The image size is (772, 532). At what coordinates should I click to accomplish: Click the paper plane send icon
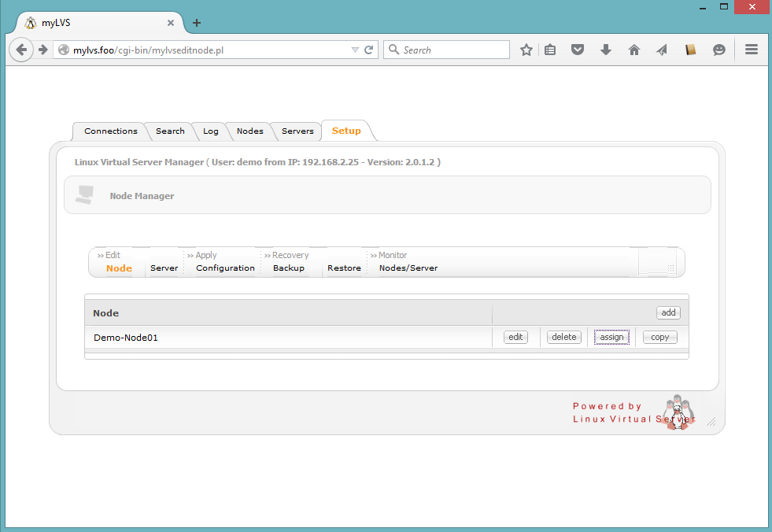(662, 50)
